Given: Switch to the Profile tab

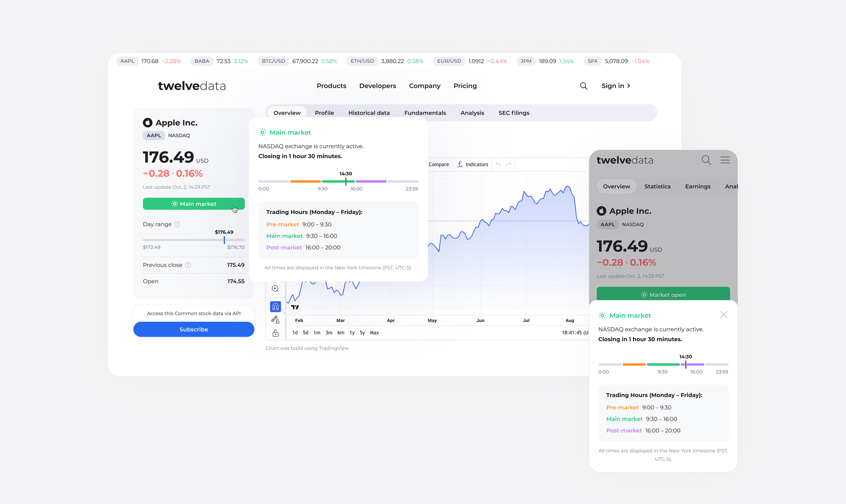Looking at the screenshot, I should pyautogui.click(x=324, y=113).
